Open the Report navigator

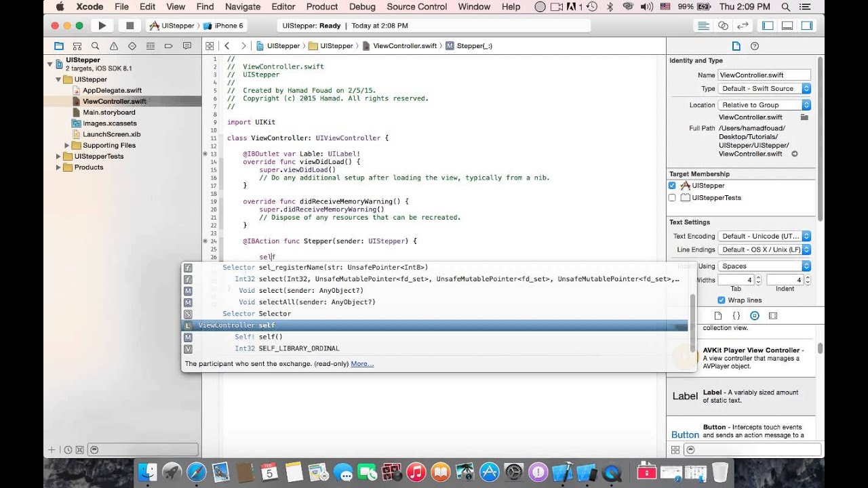point(186,46)
